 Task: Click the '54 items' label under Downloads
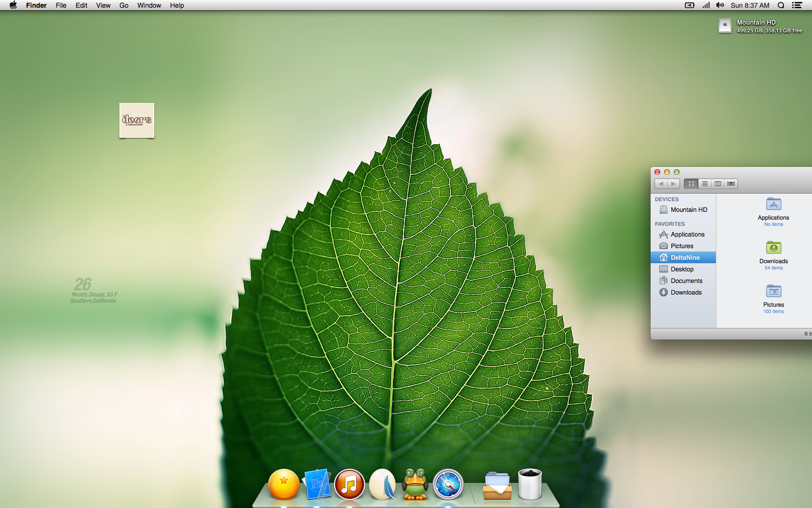click(x=773, y=268)
